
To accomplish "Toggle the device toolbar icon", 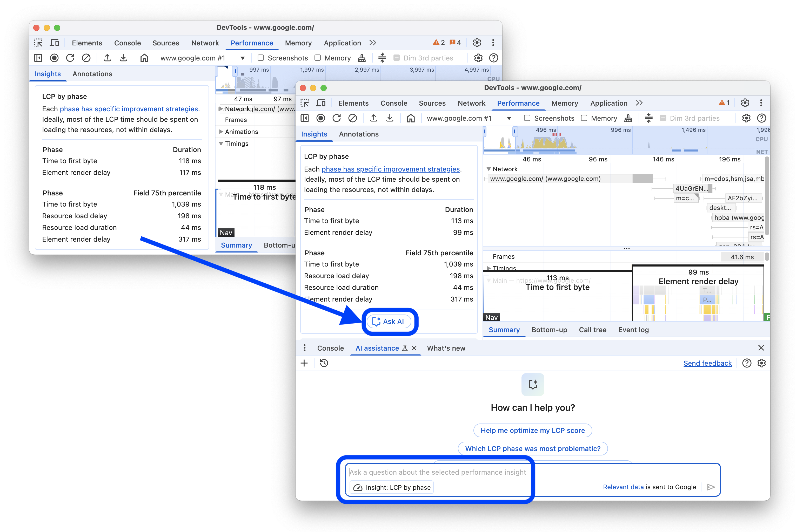I will [321, 103].
